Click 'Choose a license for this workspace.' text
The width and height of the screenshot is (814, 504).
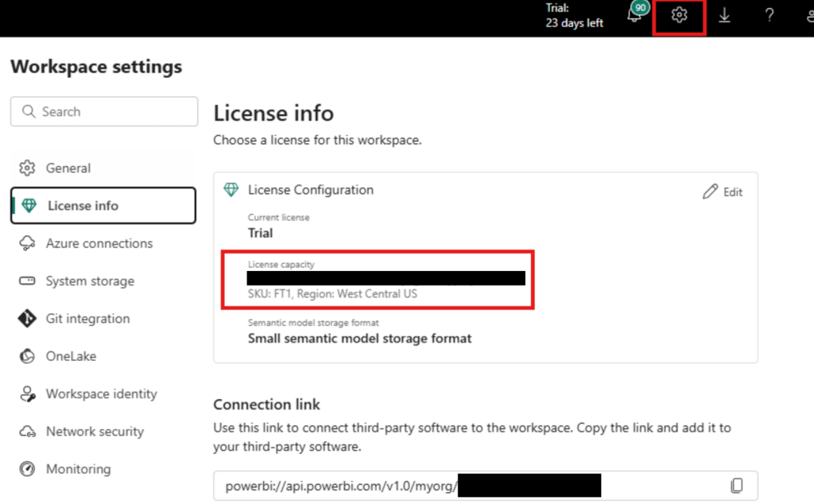point(318,140)
